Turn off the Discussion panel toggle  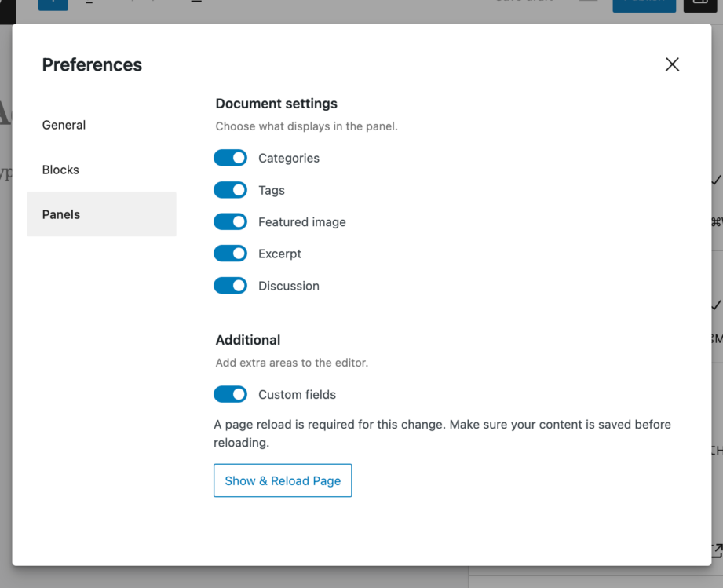click(230, 285)
